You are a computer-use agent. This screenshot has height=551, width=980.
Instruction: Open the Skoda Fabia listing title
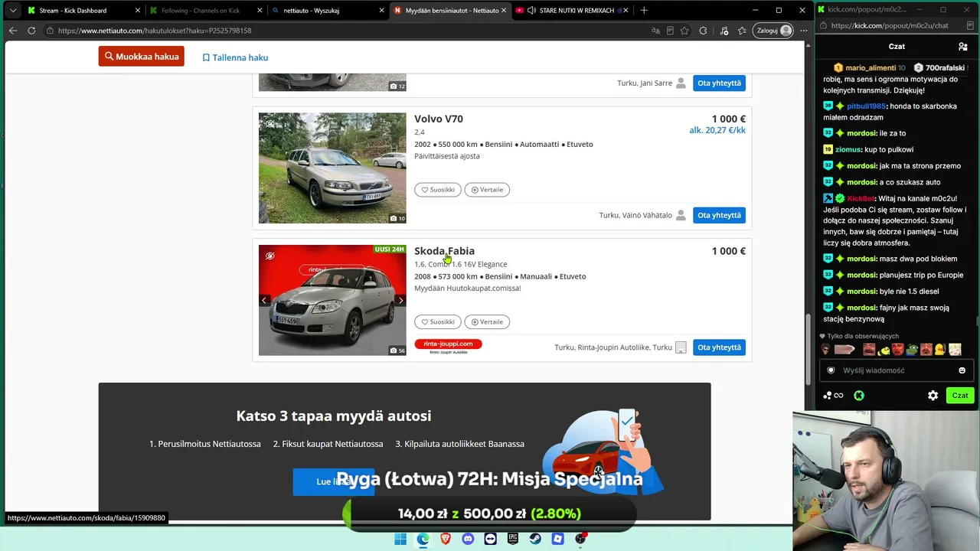click(444, 251)
